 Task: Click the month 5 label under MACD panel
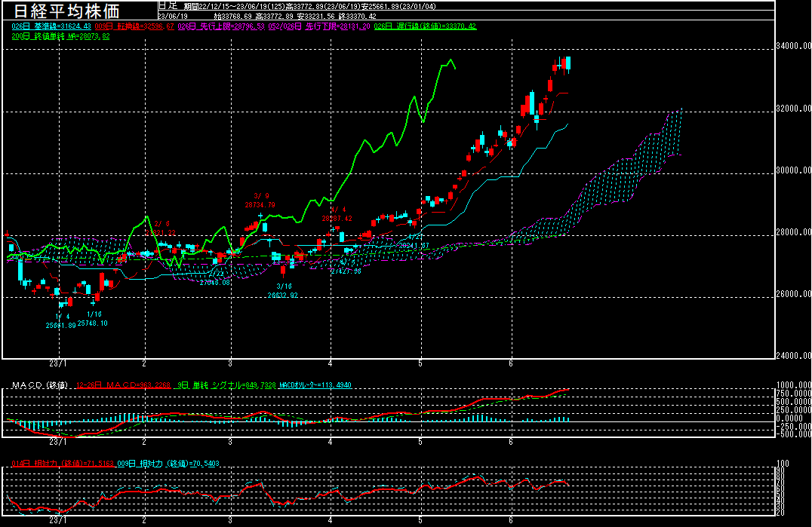(420, 443)
